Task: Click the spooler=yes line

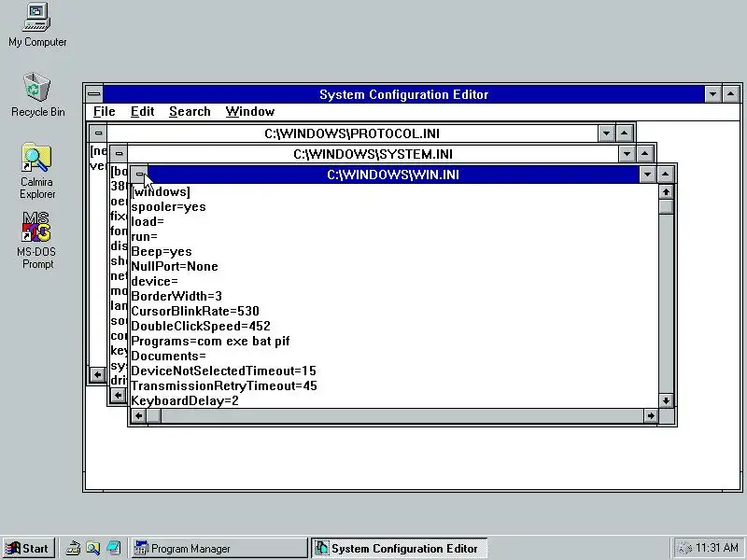Action: point(169,207)
